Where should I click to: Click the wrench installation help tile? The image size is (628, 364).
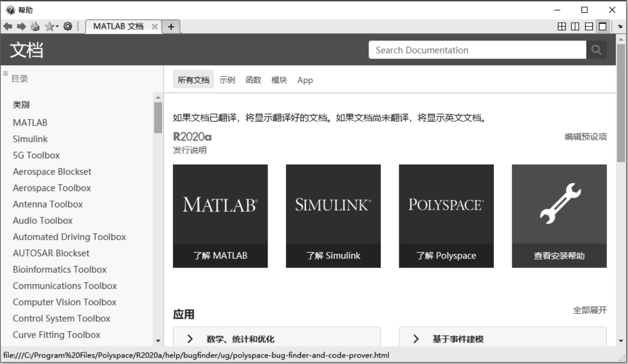pyautogui.click(x=559, y=216)
